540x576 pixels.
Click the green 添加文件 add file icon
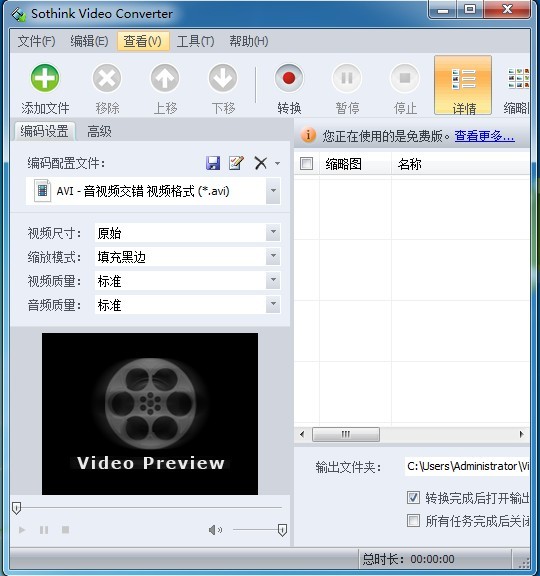point(44,78)
